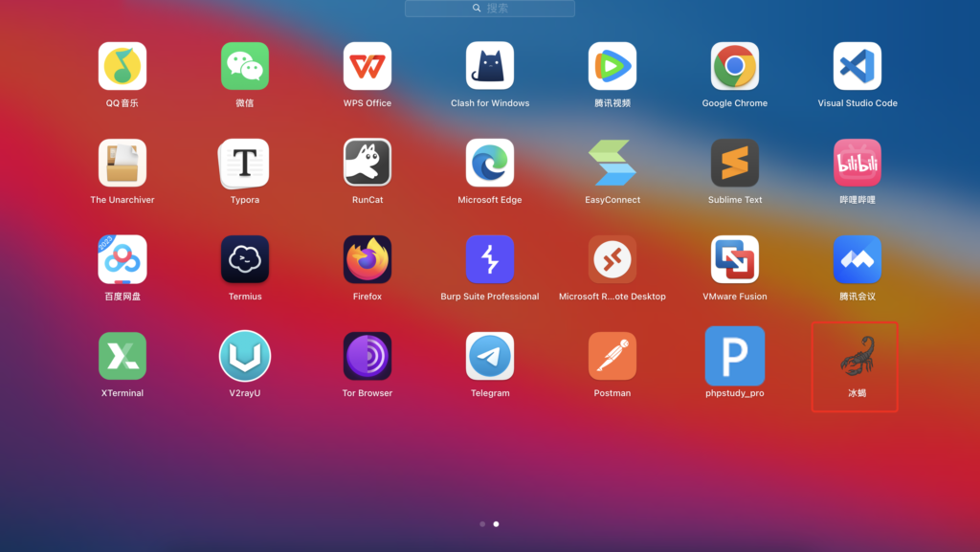The width and height of the screenshot is (980, 552).
Task: Launch 哔哩哔哩 (bilibili) app
Action: tap(857, 163)
